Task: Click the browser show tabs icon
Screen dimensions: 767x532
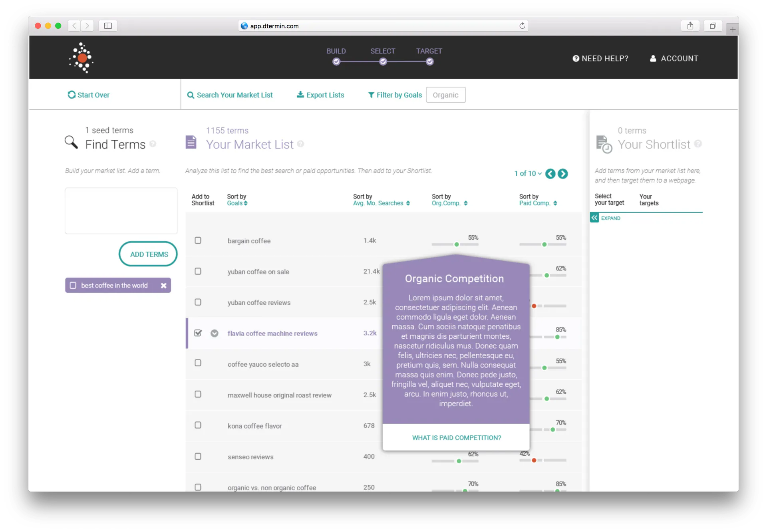Action: click(x=713, y=26)
